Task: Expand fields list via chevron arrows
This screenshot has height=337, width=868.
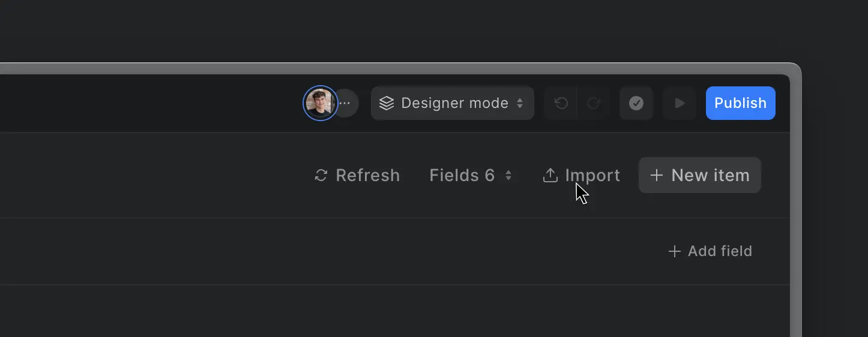Action: tap(508, 175)
